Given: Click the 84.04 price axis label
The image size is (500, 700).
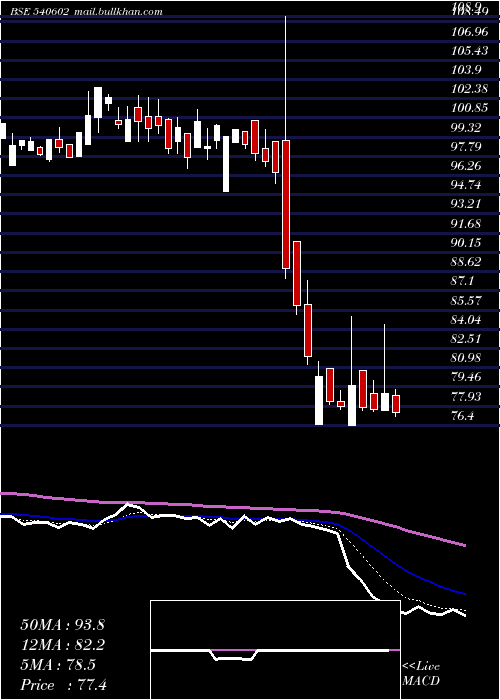Looking at the screenshot, I should point(466,320).
